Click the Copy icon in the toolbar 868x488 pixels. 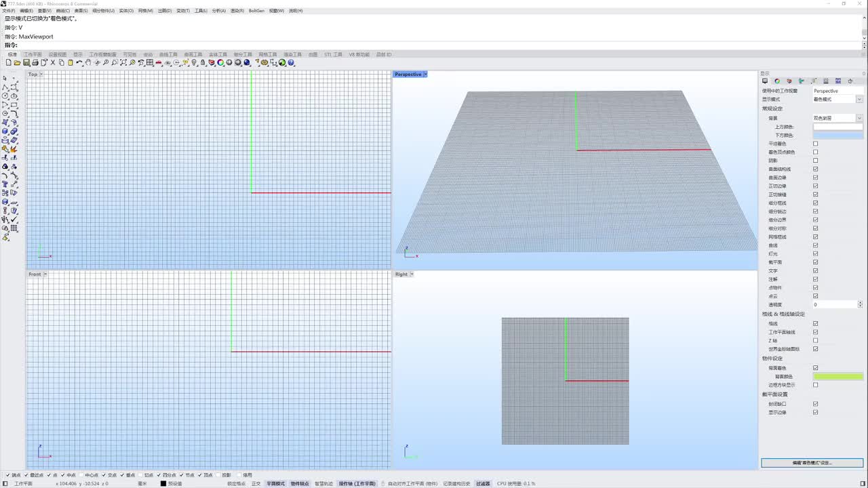(62, 62)
